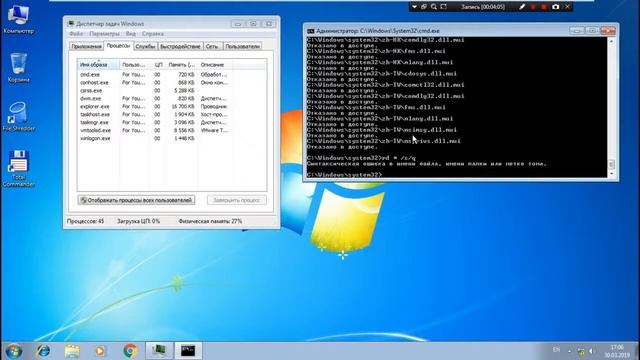Click cmd window scrollbar up arrow
The image size is (640, 360).
(611, 41)
